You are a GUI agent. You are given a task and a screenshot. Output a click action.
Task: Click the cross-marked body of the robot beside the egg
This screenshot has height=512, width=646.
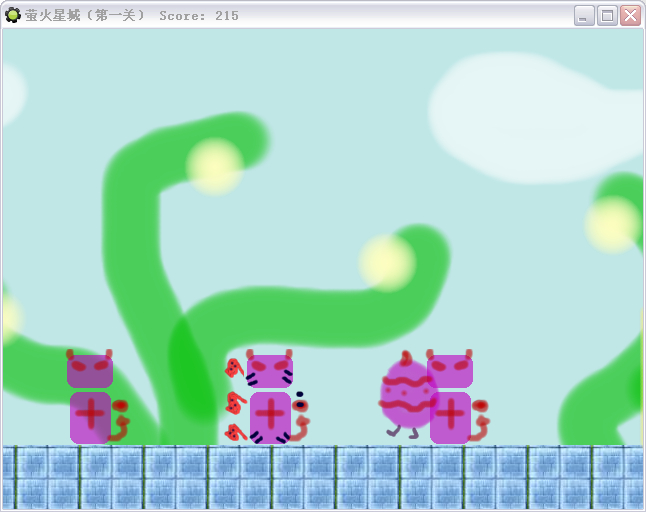pos(450,418)
